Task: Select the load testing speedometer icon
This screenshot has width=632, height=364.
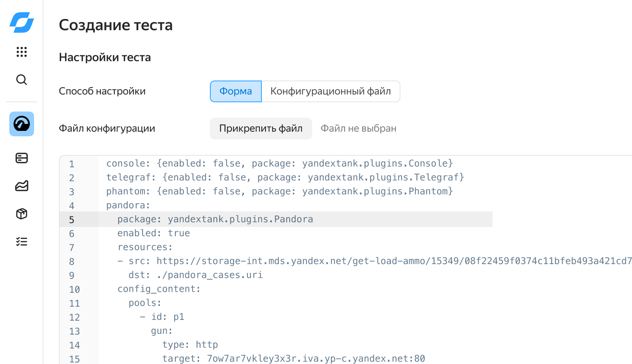Action: click(21, 124)
